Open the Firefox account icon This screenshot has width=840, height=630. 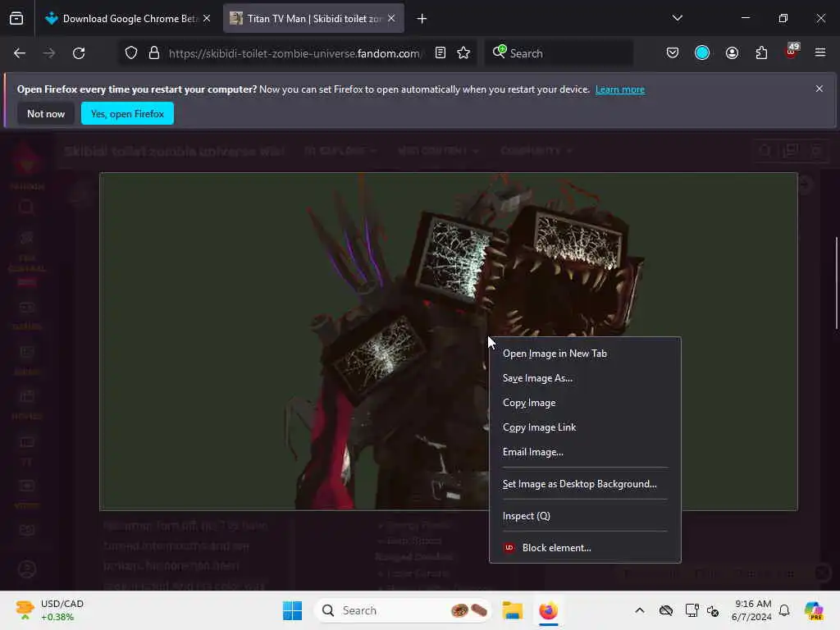pyautogui.click(x=733, y=53)
